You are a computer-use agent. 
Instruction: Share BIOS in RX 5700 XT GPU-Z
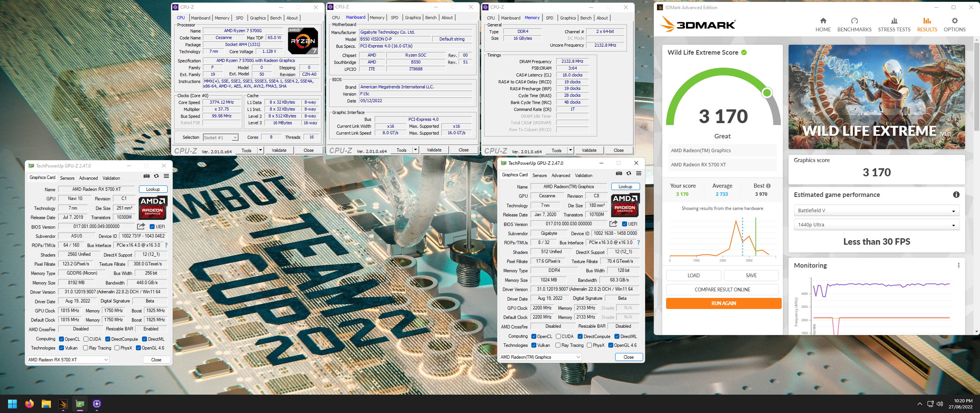(141, 226)
